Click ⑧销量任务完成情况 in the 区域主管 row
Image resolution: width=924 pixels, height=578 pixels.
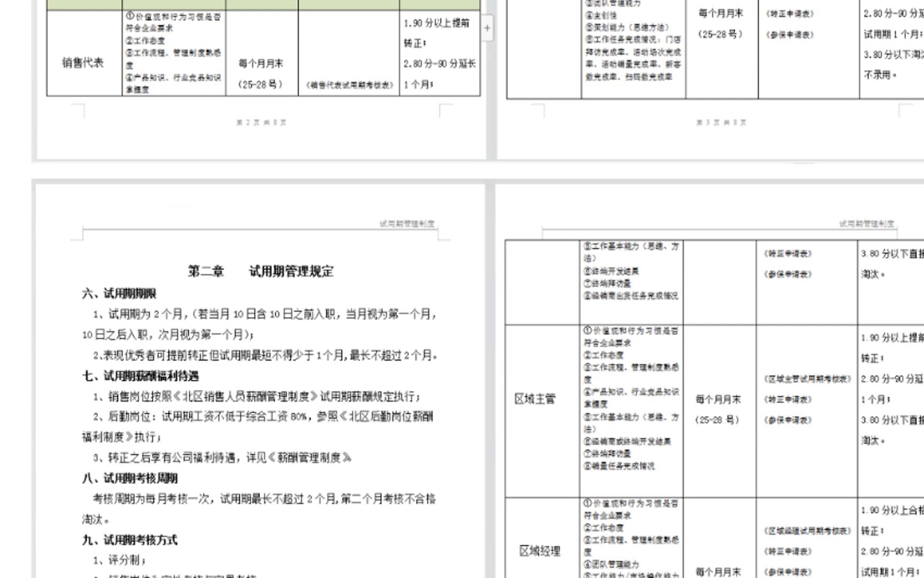619,466
